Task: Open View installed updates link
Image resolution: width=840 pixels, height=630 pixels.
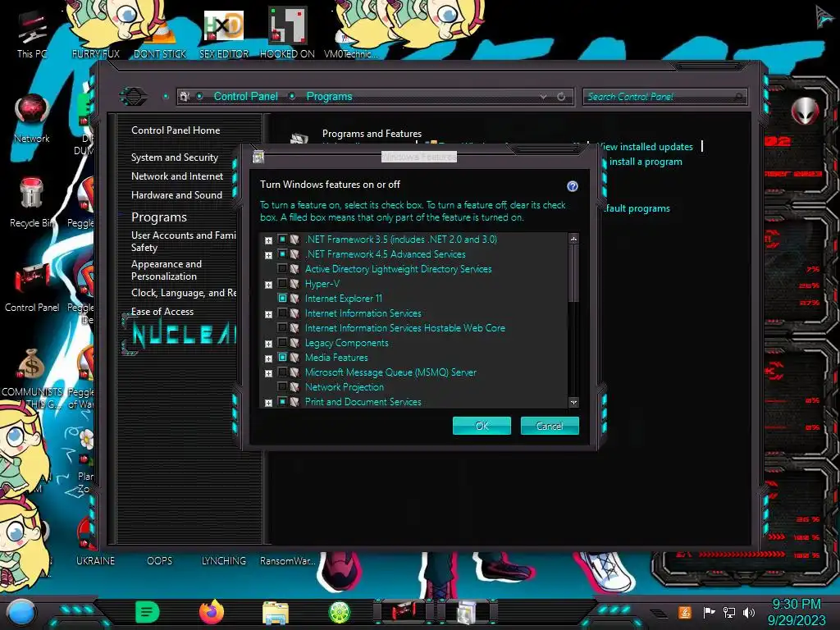Action: tap(645, 147)
